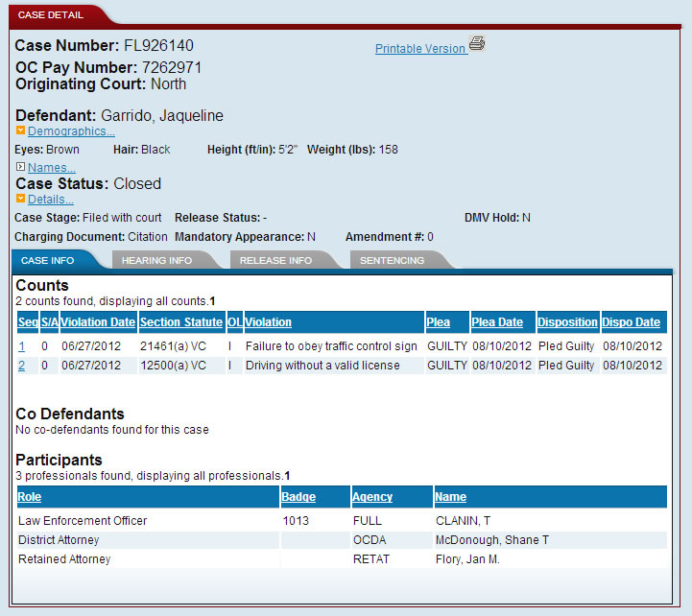Open count sequence 2 link
Viewport: 692px width, 616px height.
(x=21, y=366)
